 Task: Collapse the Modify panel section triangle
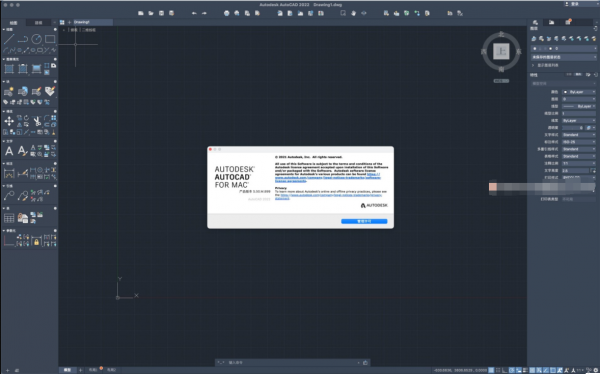4,111
